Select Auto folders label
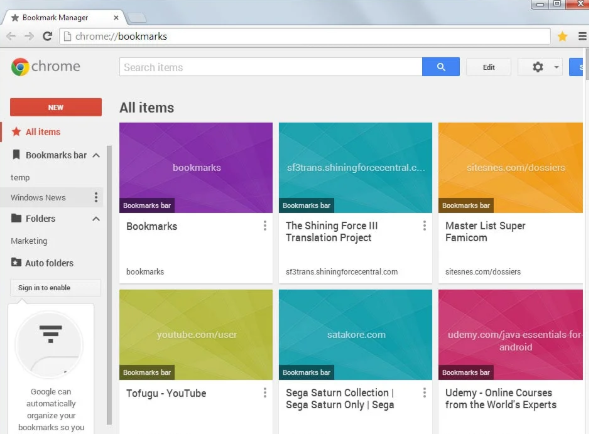Viewport: 589px width, 434px height. 49,263
